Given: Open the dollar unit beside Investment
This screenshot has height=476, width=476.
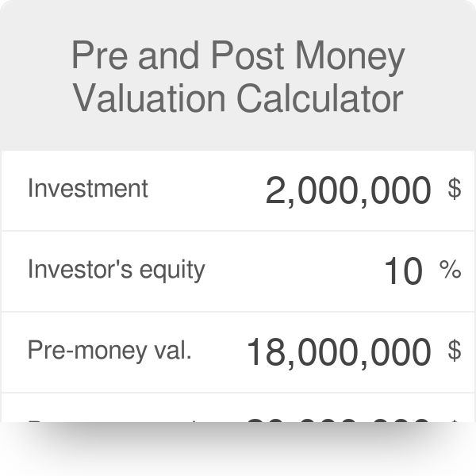Looking at the screenshot, I should 455,189.
